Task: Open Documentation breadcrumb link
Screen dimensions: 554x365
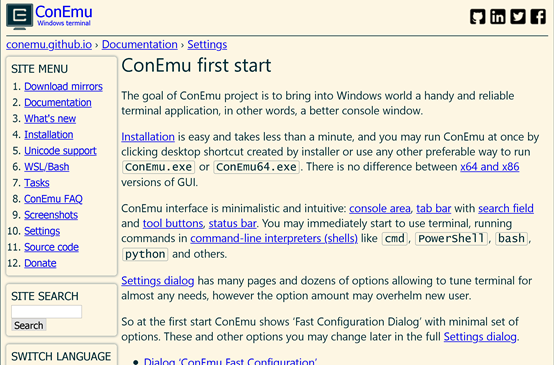Action: pyautogui.click(x=140, y=45)
